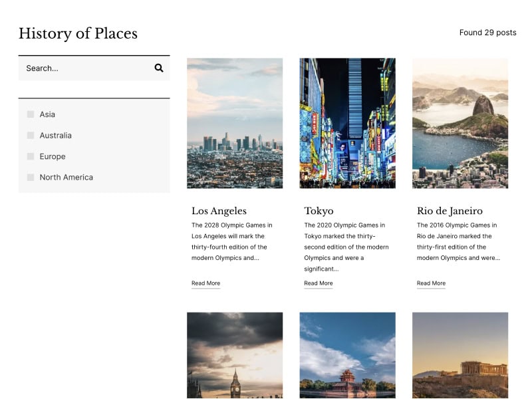Check the Europe filter checkbox
Image resolution: width=532 pixels, height=399 pixels.
pos(31,156)
